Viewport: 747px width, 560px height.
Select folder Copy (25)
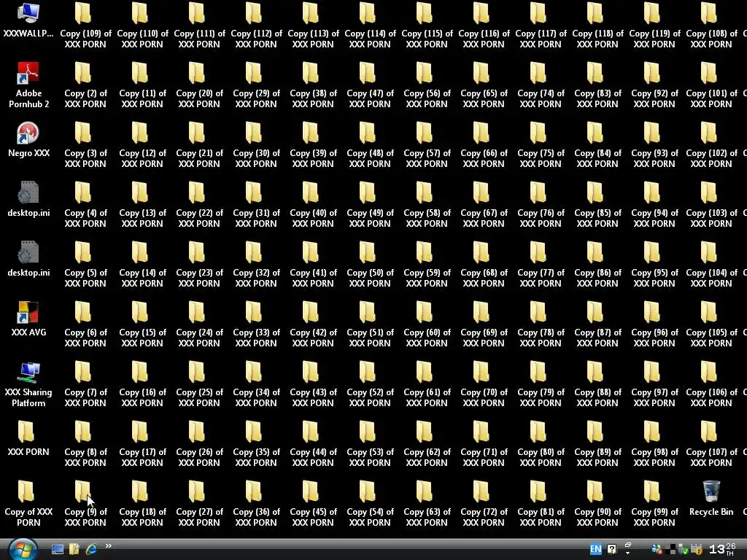199,385
